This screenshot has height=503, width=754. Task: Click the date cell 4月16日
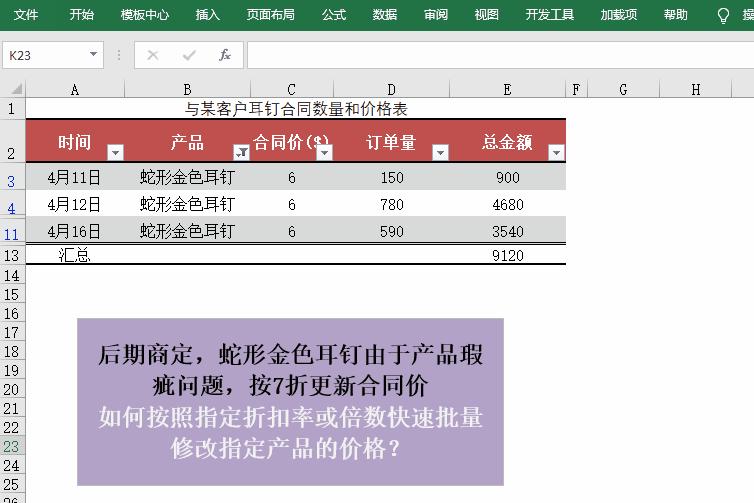[x=75, y=231]
